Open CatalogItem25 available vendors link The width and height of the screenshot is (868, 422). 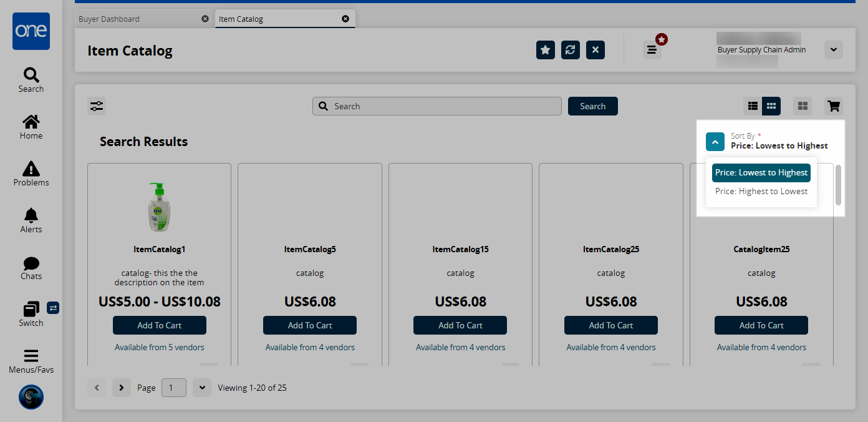tap(761, 348)
